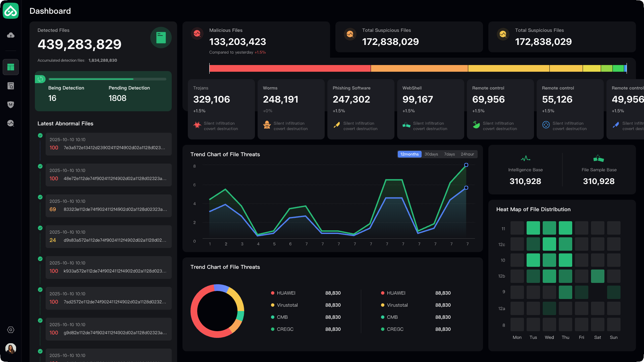Click the user avatar in sidebar
644x362 pixels.
(x=11, y=349)
